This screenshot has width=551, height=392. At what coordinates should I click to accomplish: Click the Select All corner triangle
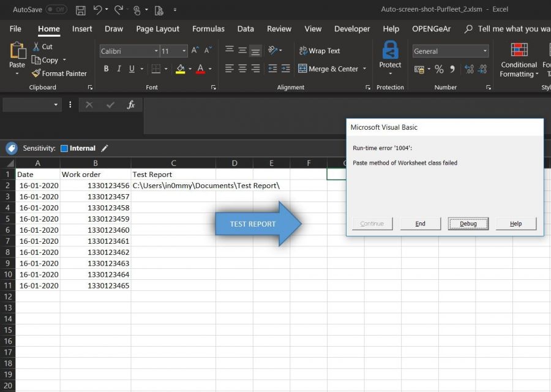10,163
